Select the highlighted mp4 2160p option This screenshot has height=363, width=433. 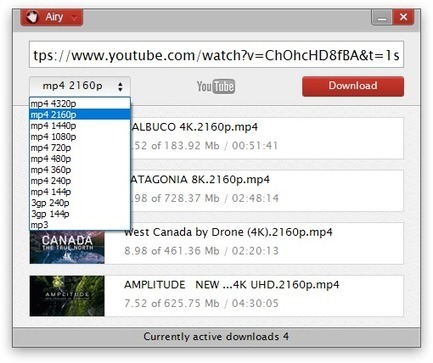pyautogui.click(x=80, y=115)
